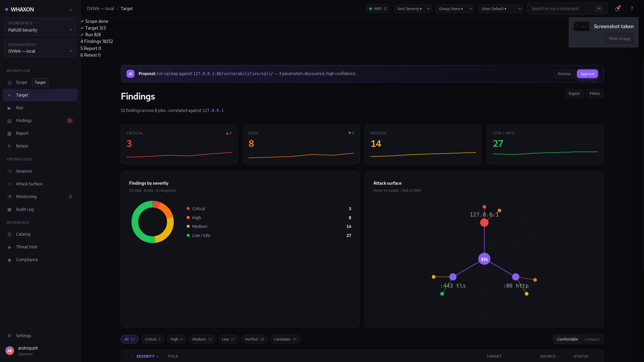Collapse the sidebar with the chevron icon
The height and width of the screenshot is (362, 644).
[x=71, y=10]
